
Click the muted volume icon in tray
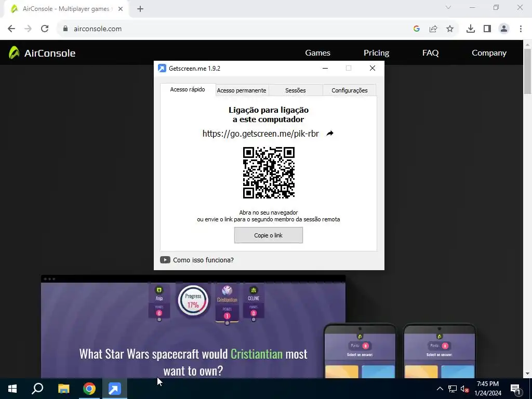(x=464, y=389)
